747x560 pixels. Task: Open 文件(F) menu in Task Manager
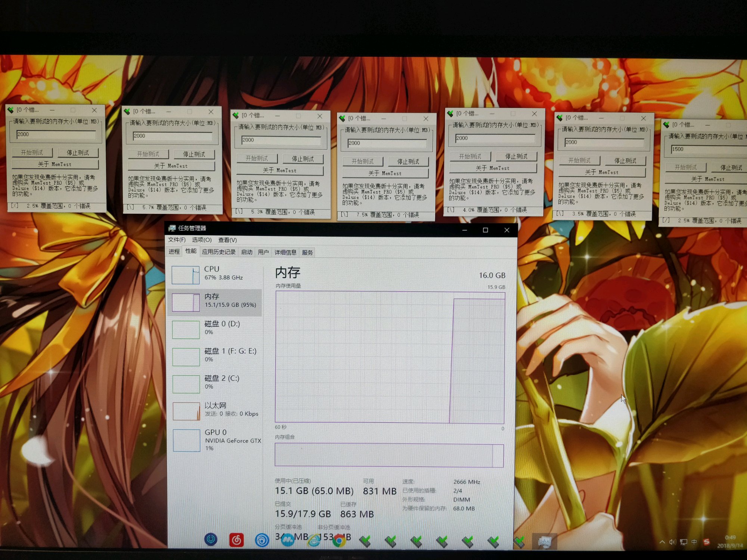[x=177, y=240]
